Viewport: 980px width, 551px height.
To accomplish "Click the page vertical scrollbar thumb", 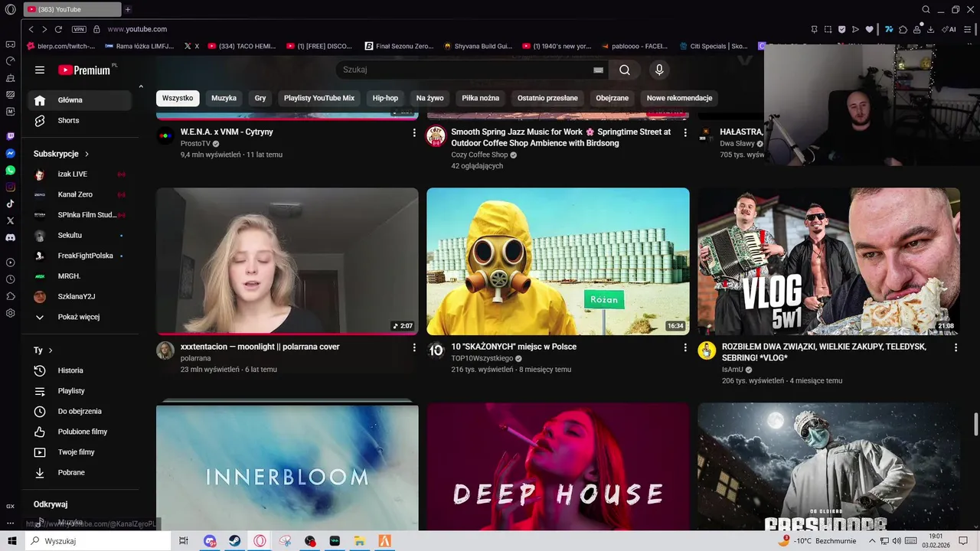I will coord(975,423).
